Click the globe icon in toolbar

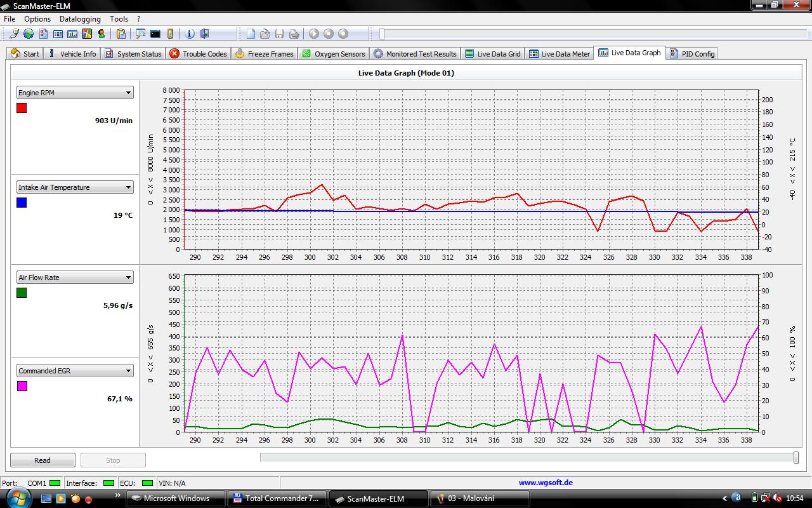[x=29, y=34]
